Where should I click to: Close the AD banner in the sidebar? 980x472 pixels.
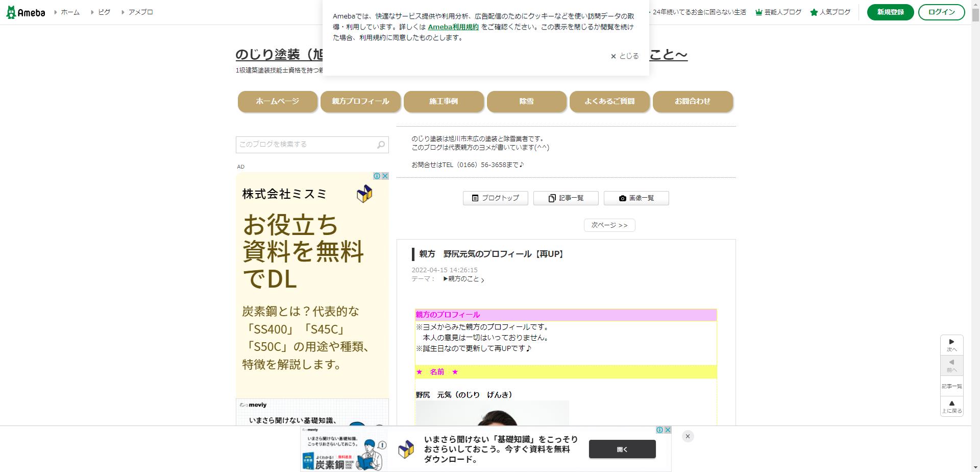click(x=384, y=176)
